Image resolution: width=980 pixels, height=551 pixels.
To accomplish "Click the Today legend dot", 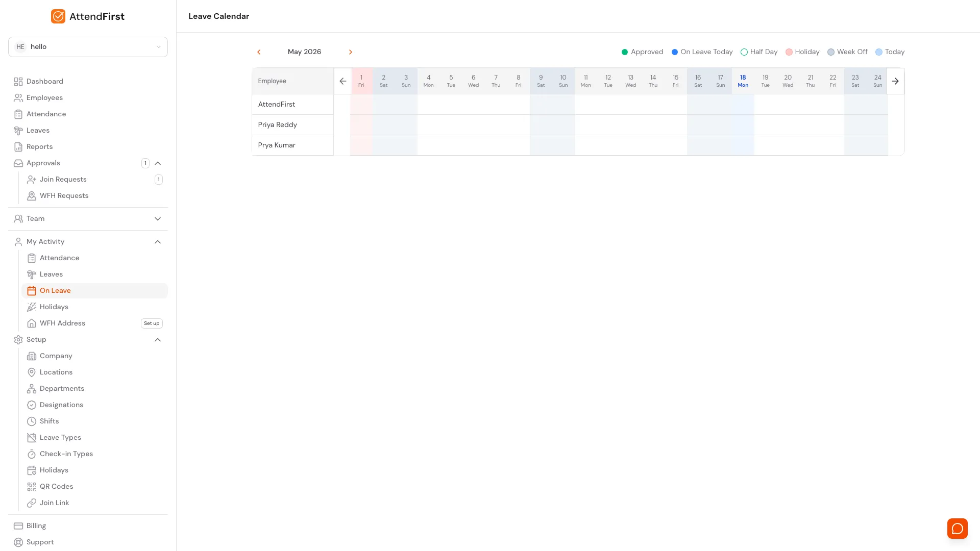I will 879,52.
